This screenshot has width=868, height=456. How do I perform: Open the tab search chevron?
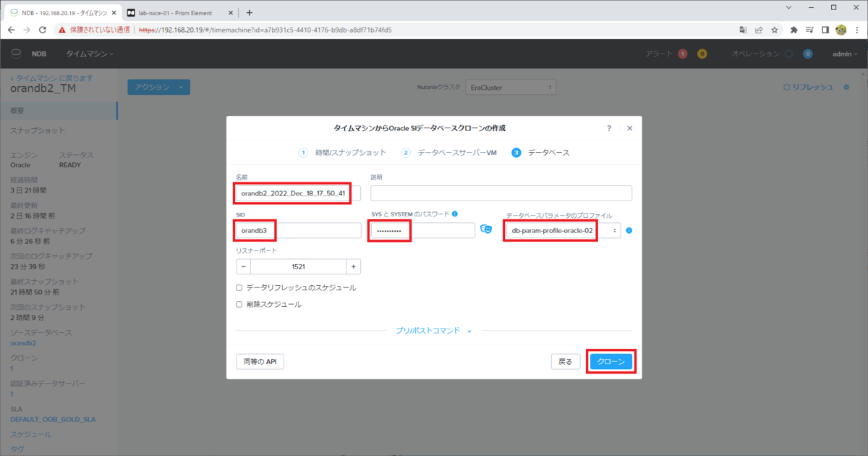click(788, 7)
